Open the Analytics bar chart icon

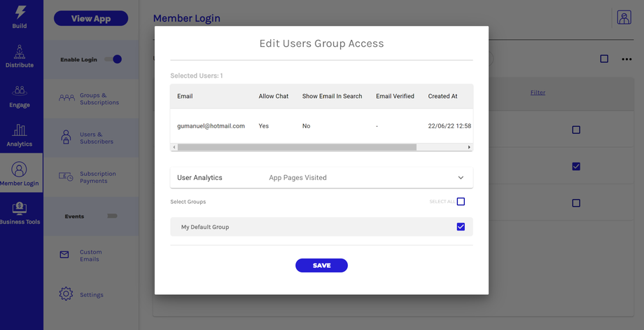pyautogui.click(x=20, y=132)
